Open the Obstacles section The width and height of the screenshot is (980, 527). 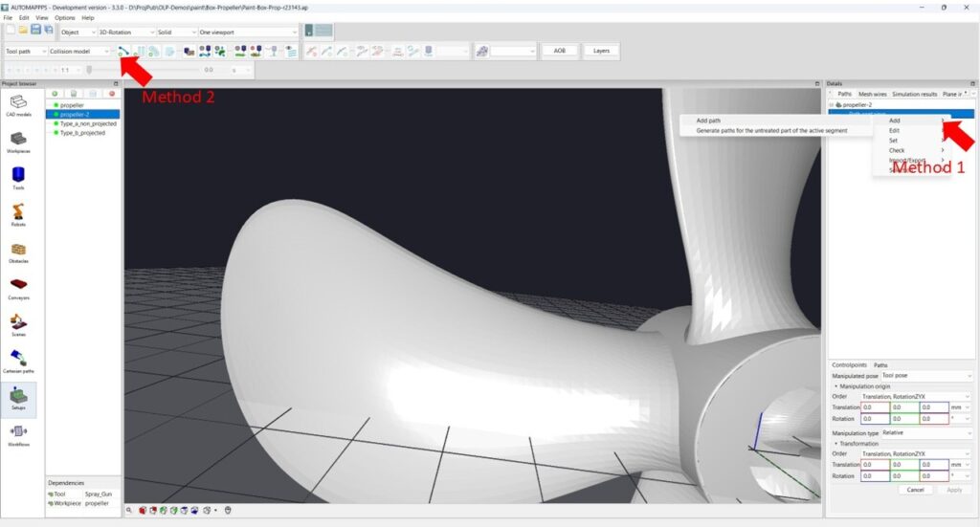point(19,253)
